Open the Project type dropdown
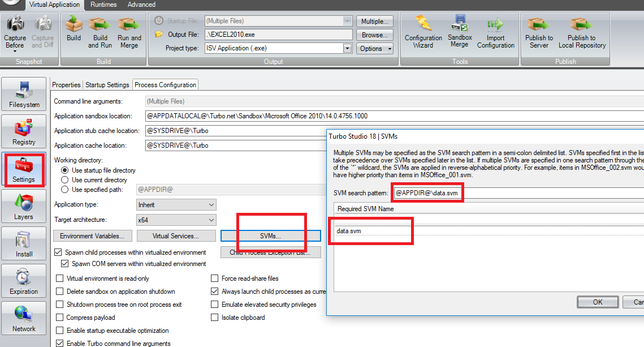This screenshot has width=644, height=347. pyautogui.click(x=347, y=48)
